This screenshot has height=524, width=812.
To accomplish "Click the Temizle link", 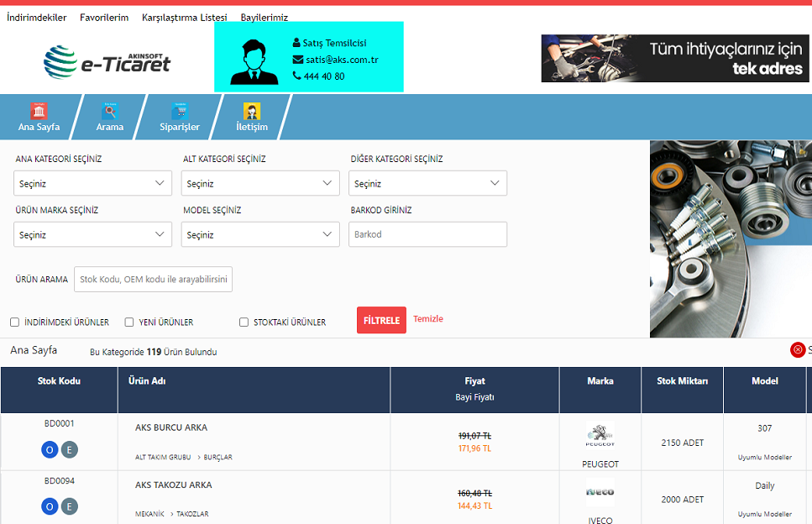I will click(x=428, y=319).
